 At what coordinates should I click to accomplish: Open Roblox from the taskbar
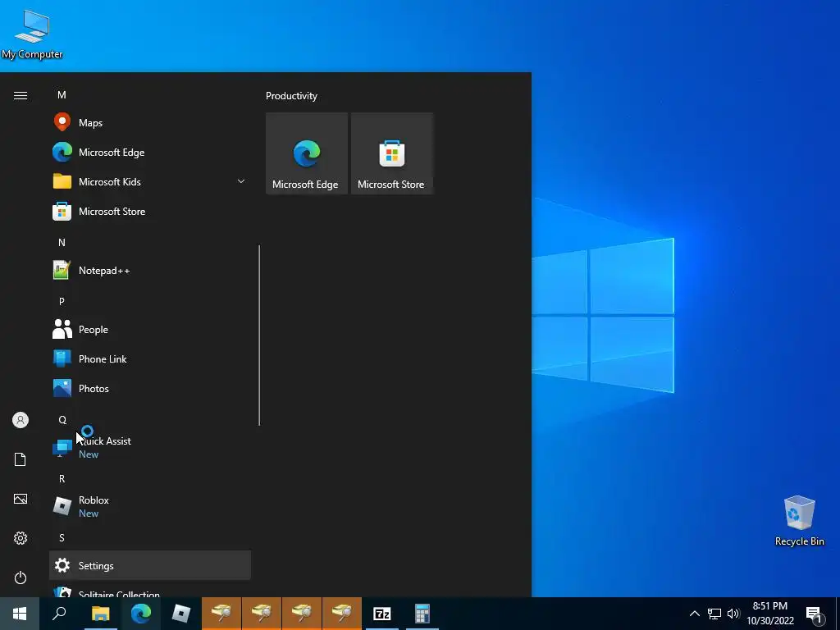click(x=181, y=614)
